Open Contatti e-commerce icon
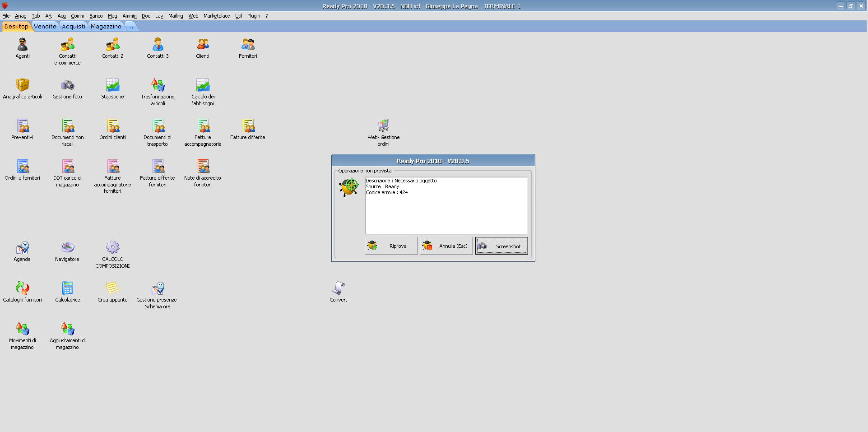The height and width of the screenshot is (432, 868). tap(68, 45)
